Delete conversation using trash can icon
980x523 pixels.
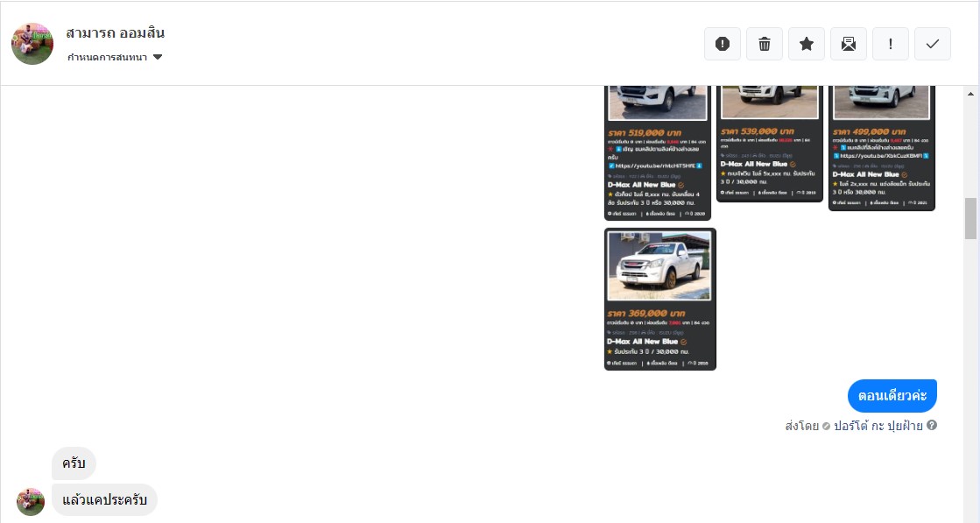pyautogui.click(x=765, y=44)
